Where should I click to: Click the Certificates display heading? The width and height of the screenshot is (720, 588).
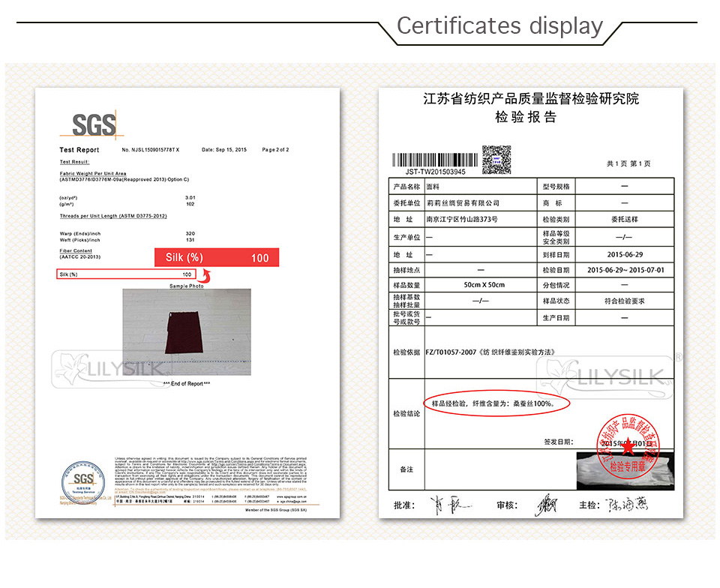click(499, 25)
